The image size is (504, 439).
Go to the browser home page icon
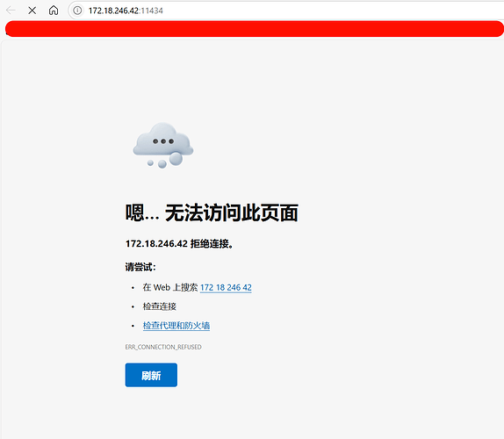point(54,11)
